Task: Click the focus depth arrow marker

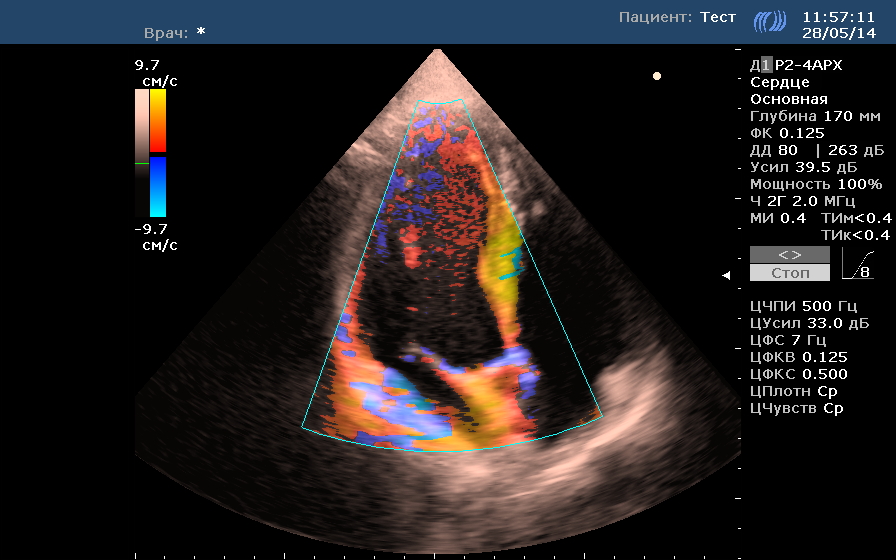Action: tap(726, 275)
